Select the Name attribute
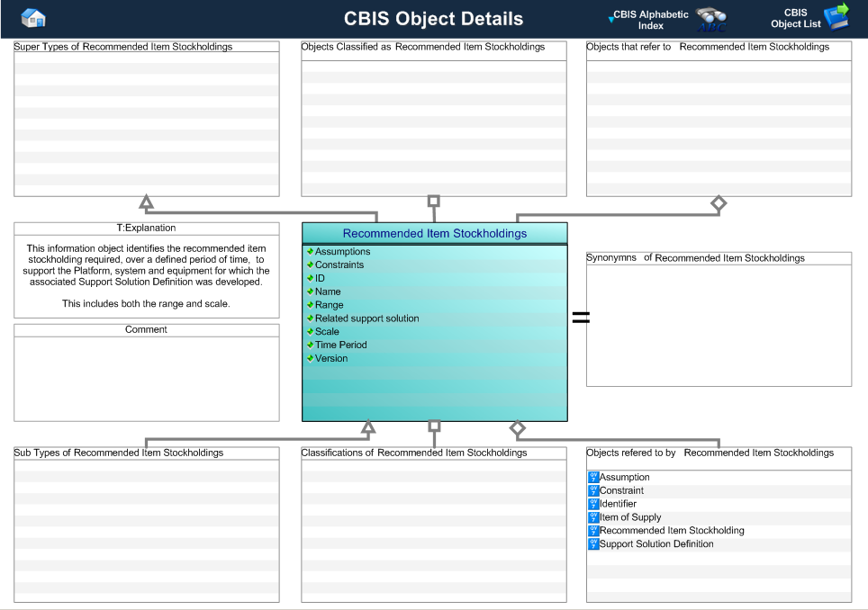 (x=328, y=292)
